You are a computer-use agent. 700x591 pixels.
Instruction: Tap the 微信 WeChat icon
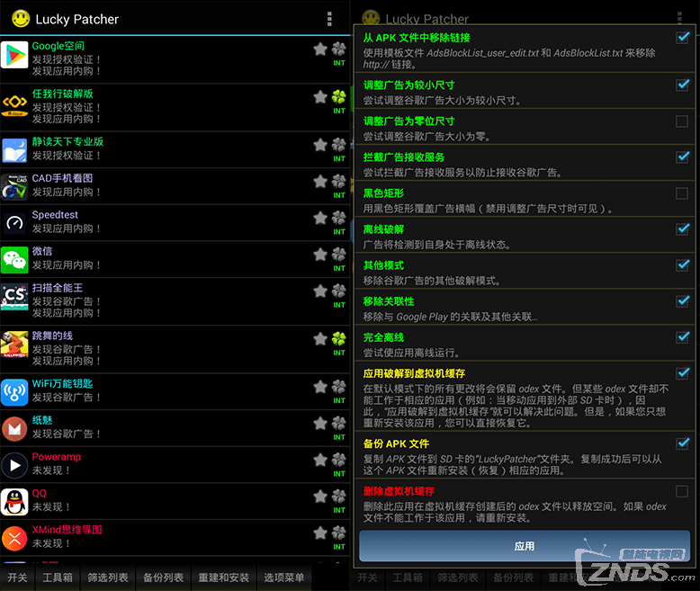(14, 260)
